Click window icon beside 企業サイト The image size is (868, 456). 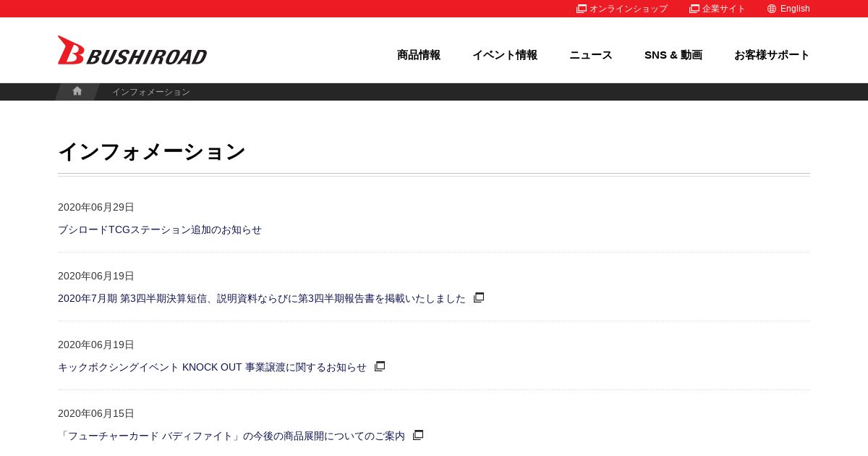point(694,9)
